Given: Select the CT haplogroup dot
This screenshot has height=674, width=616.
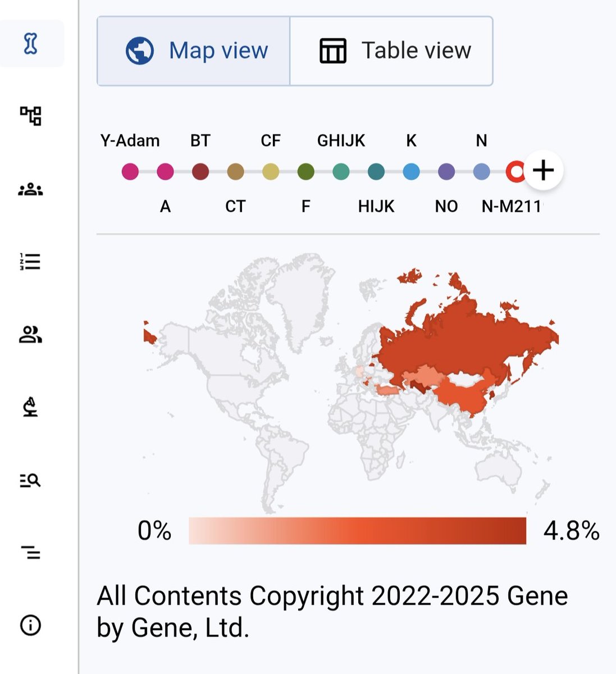Looking at the screenshot, I should tap(236, 172).
